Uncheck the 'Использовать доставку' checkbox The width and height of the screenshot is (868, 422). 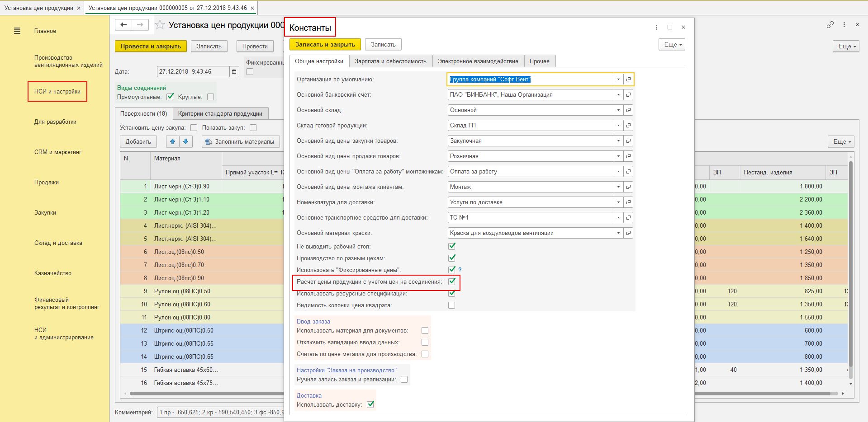pyautogui.click(x=370, y=404)
